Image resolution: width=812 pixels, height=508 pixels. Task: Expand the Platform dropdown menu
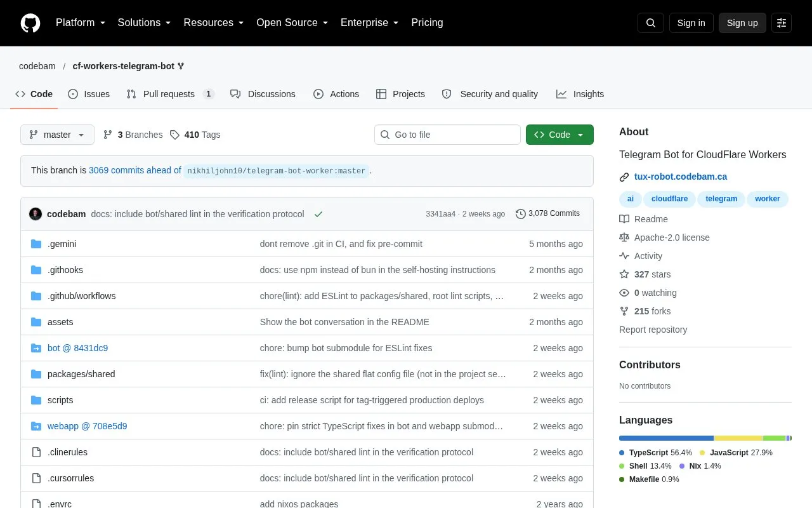[x=81, y=23]
